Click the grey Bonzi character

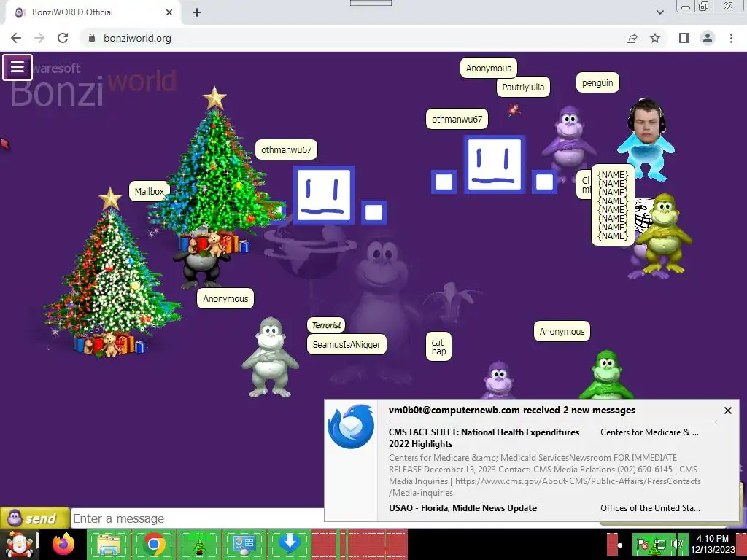tap(270, 357)
